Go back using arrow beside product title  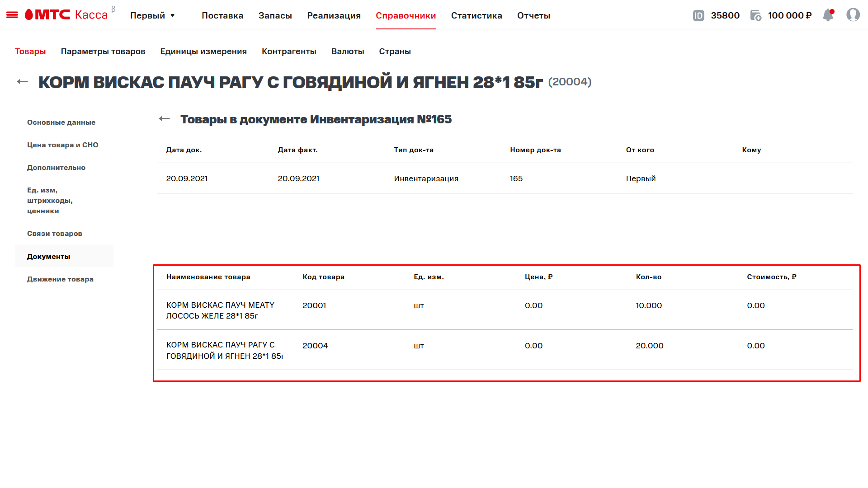(22, 82)
